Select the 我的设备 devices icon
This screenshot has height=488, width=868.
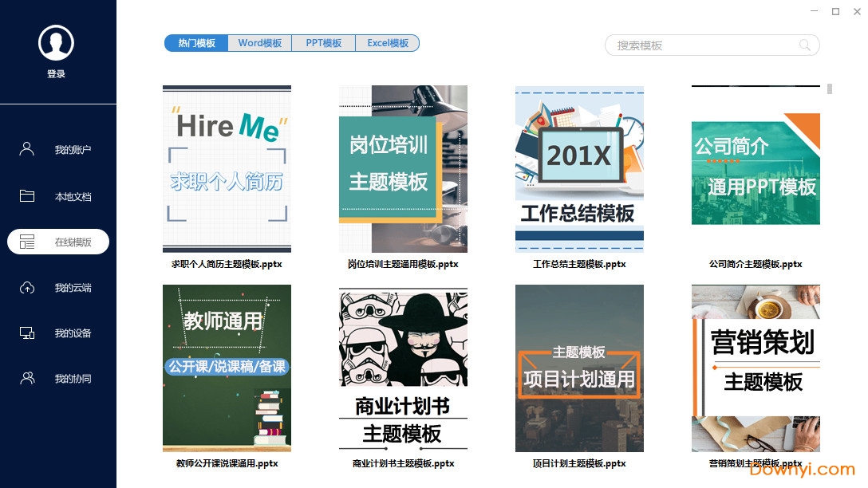click(x=26, y=333)
